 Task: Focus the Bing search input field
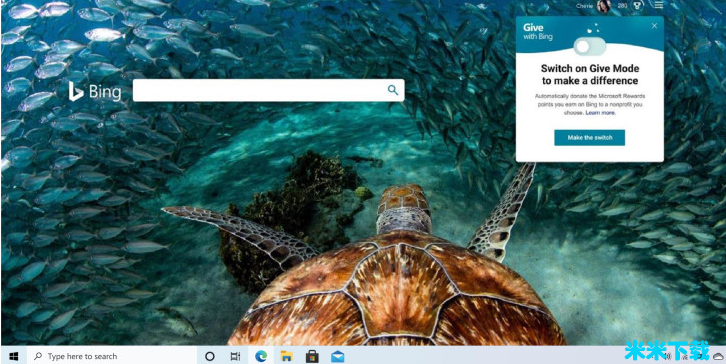(269, 90)
